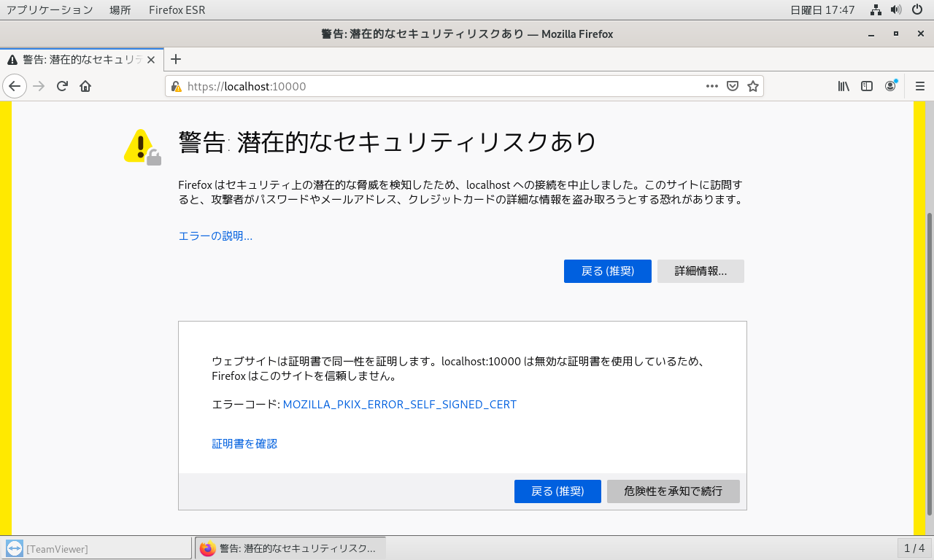Go to the Firefox home page

pos(85,86)
